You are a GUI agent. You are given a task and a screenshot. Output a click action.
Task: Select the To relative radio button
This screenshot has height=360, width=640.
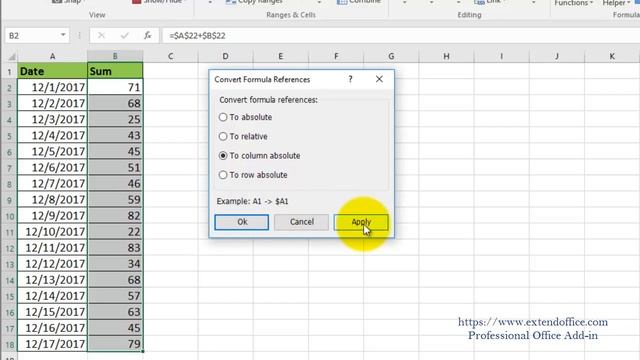(x=223, y=136)
